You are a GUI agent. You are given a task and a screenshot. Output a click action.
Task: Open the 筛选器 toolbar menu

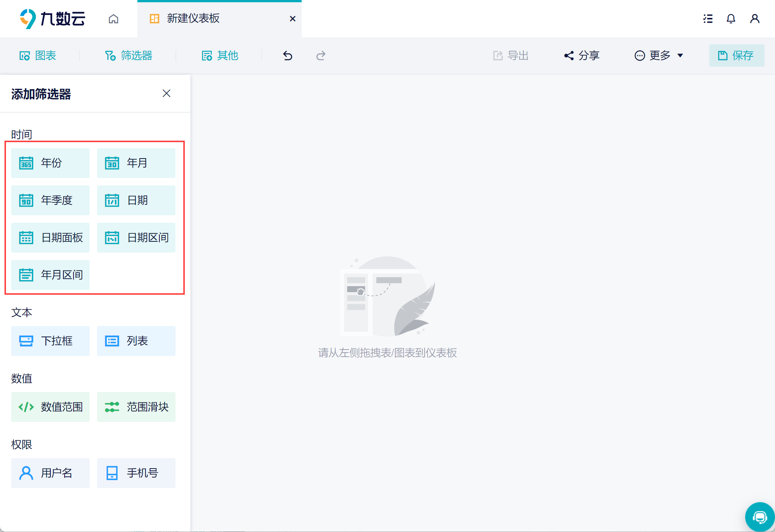[128, 56]
